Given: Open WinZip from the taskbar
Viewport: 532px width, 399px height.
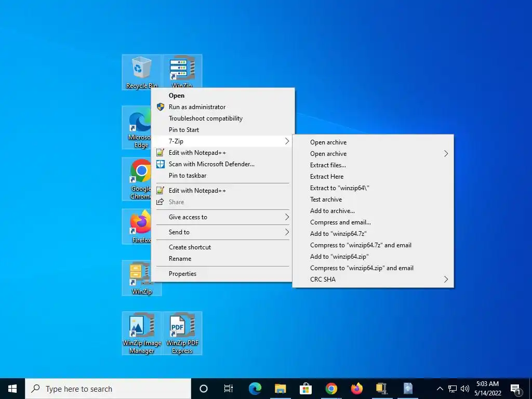Looking at the screenshot, I should pyautogui.click(x=382, y=389).
